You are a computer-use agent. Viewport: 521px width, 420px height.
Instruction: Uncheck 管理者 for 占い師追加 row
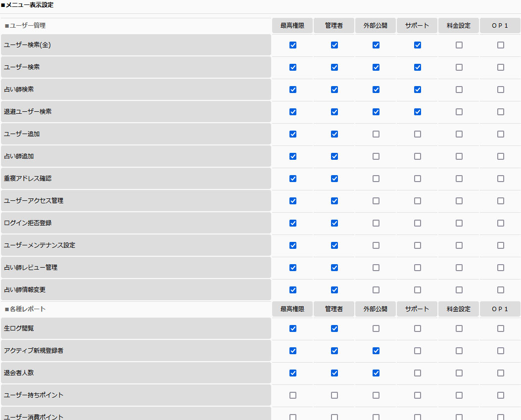pyautogui.click(x=334, y=156)
